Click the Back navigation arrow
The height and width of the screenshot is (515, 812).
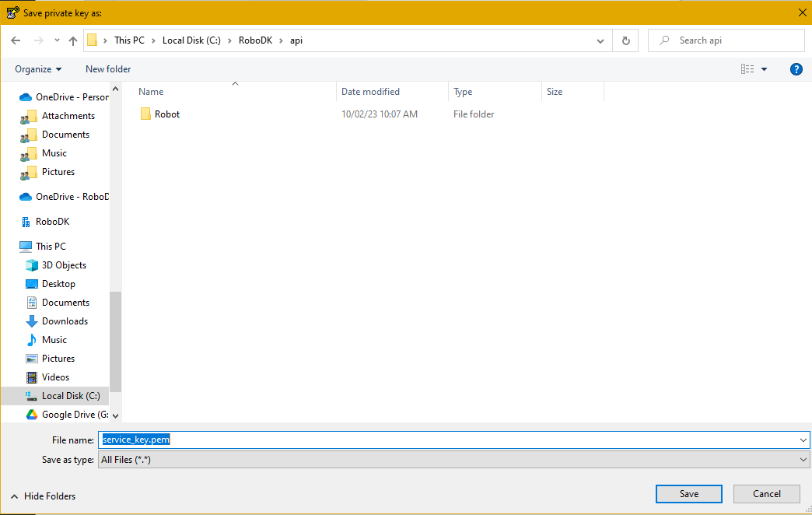click(16, 40)
